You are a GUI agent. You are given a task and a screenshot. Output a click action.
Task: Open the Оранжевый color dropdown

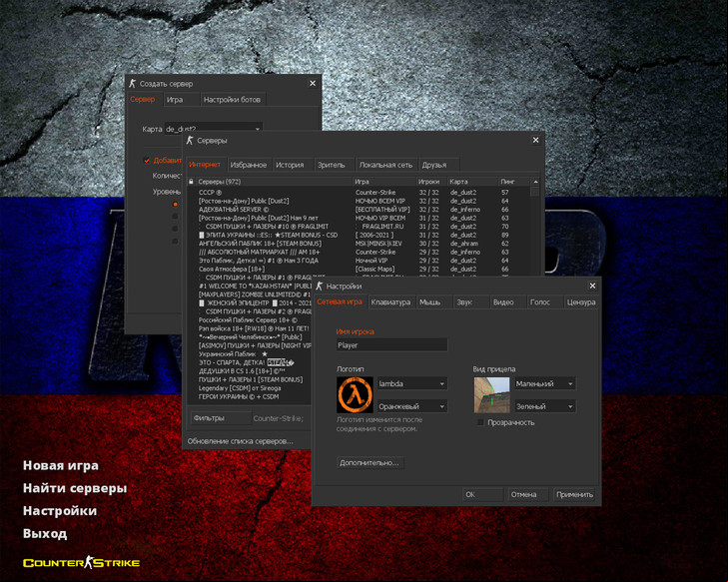pyautogui.click(x=412, y=406)
